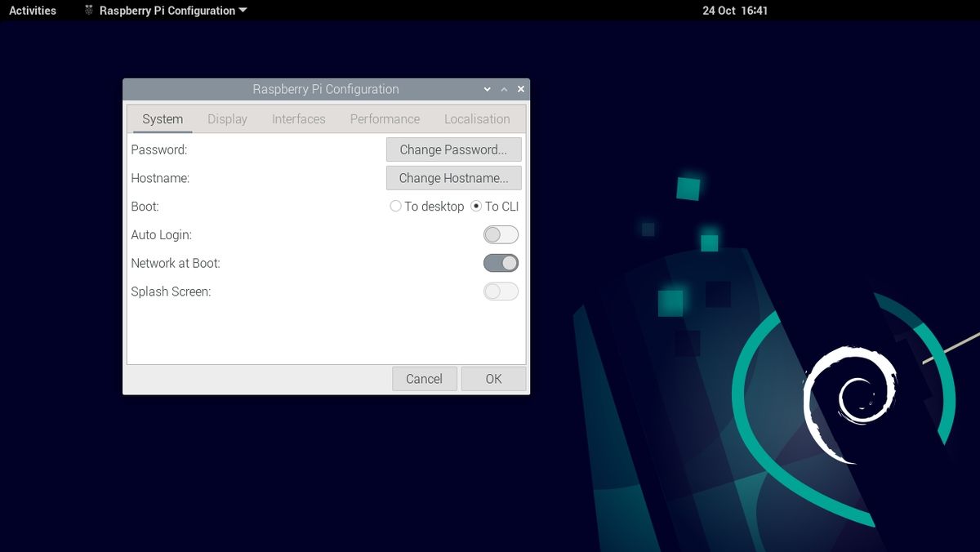Return to the System tab

[162, 118]
